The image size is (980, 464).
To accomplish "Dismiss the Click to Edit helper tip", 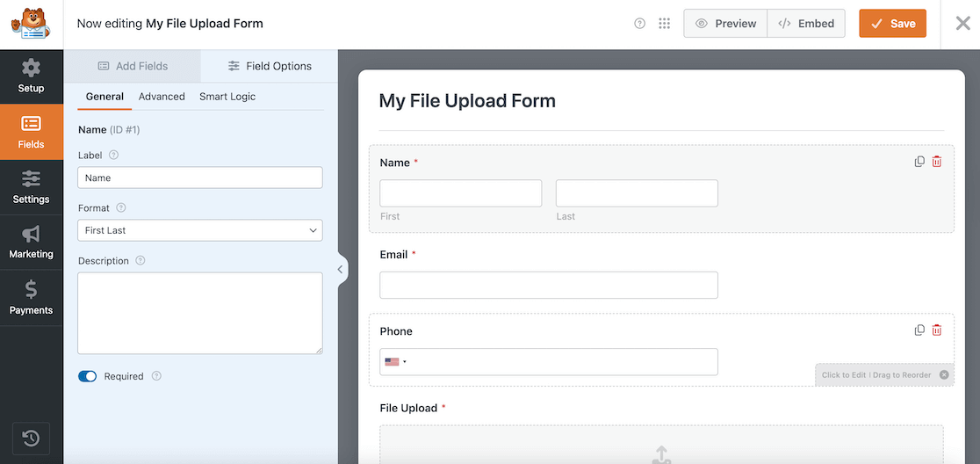I will coord(944,375).
